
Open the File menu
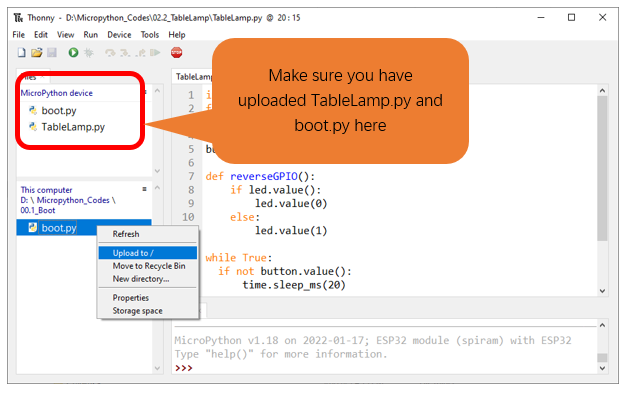18,35
